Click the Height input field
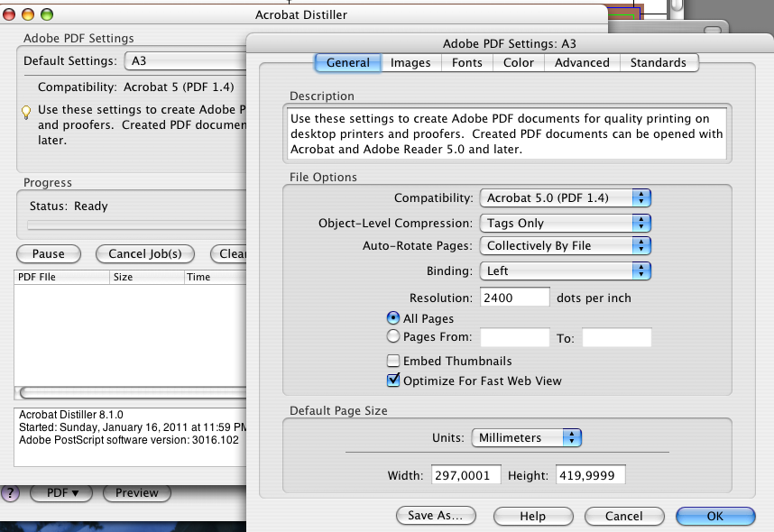This screenshot has width=774, height=532. (x=590, y=475)
